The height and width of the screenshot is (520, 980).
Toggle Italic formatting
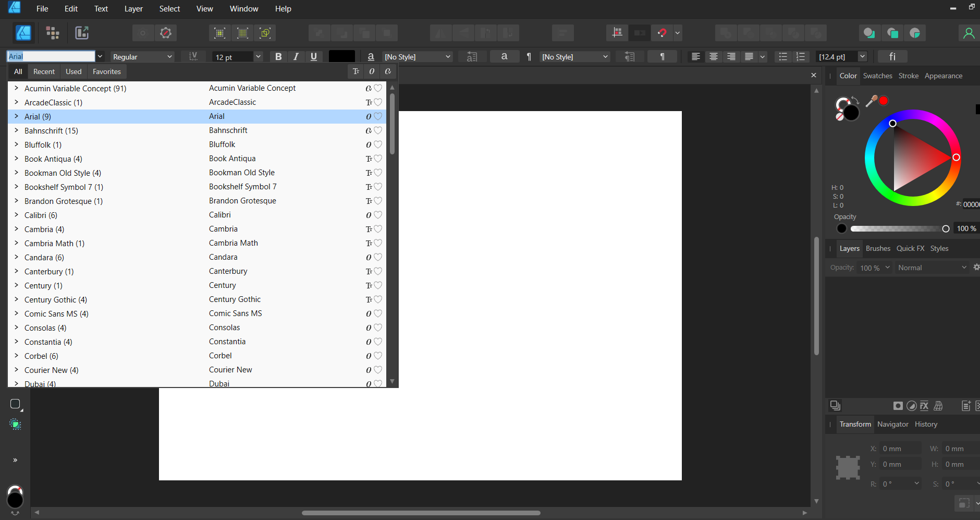tap(296, 56)
